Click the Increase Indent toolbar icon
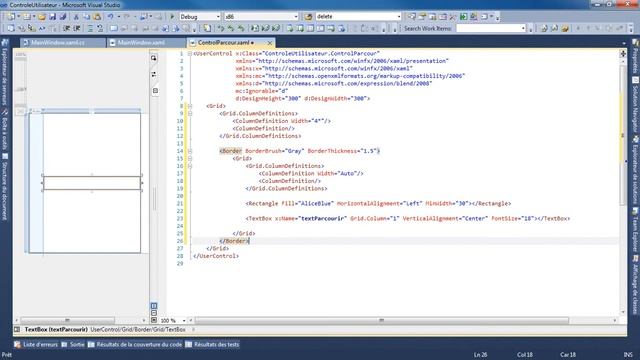 (x=77, y=28)
